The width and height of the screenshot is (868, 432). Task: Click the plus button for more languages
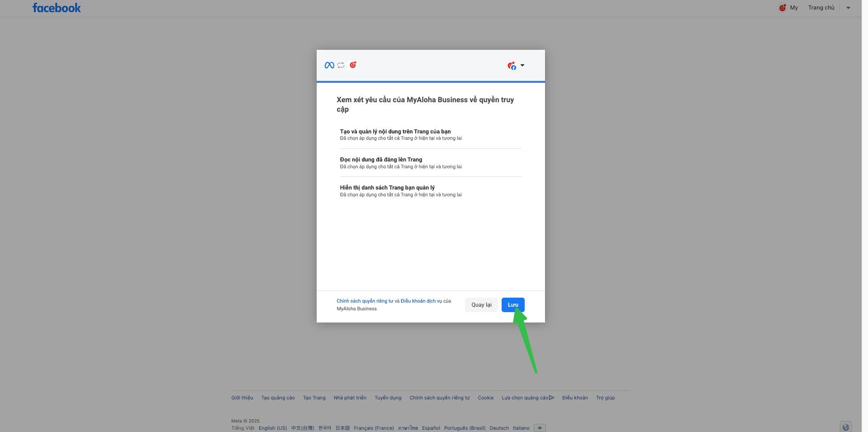tap(540, 428)
